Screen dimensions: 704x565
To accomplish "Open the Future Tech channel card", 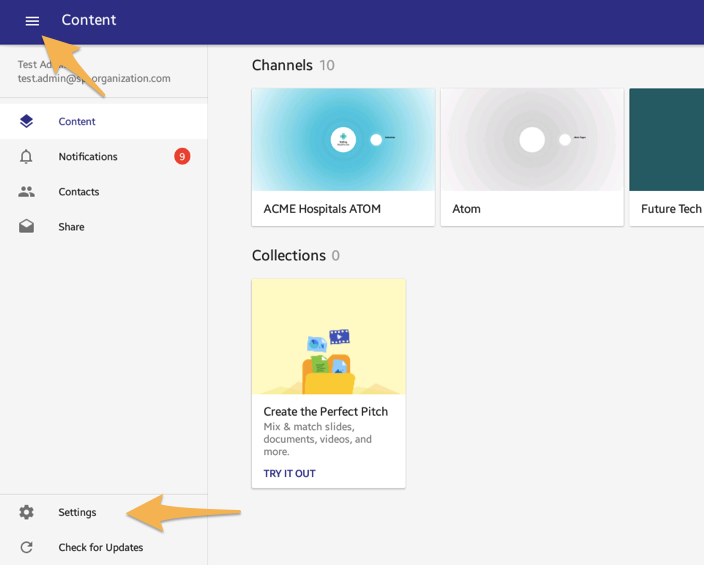I will [x=667, y=157].
